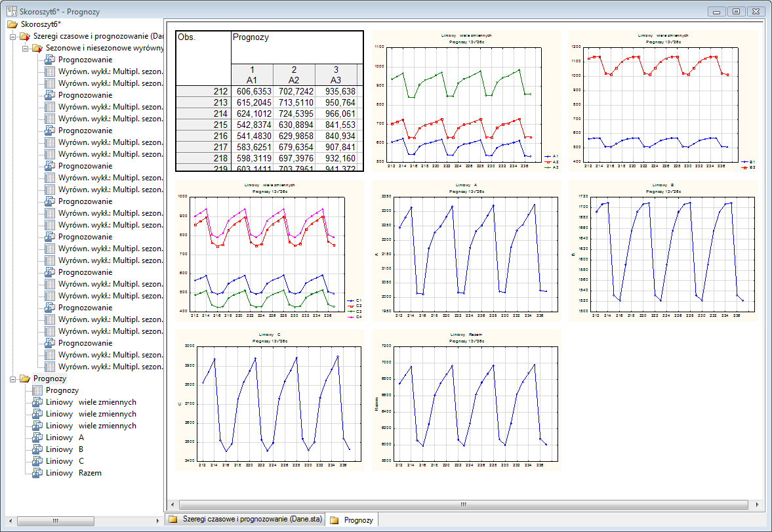Image resolution: width=772 pixels, height=532 pixels.
Task: Click the Liniowy B graph icon in the tree
Action: pos(37,449)
